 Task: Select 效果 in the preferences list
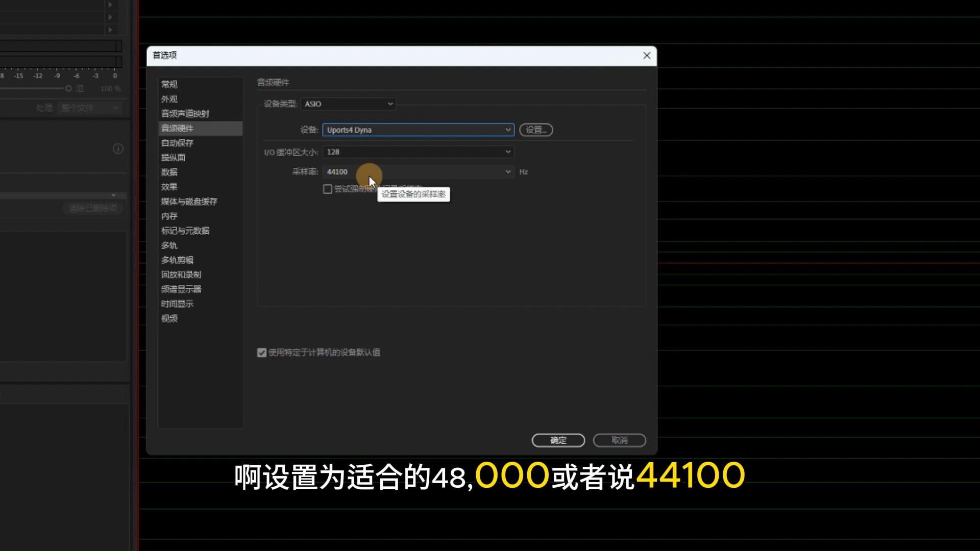point(169,187)
